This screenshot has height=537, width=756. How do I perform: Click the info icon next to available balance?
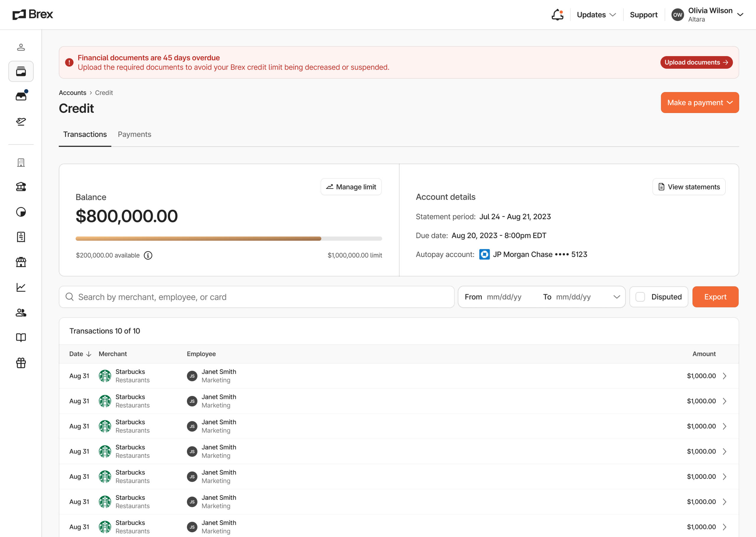148,255
